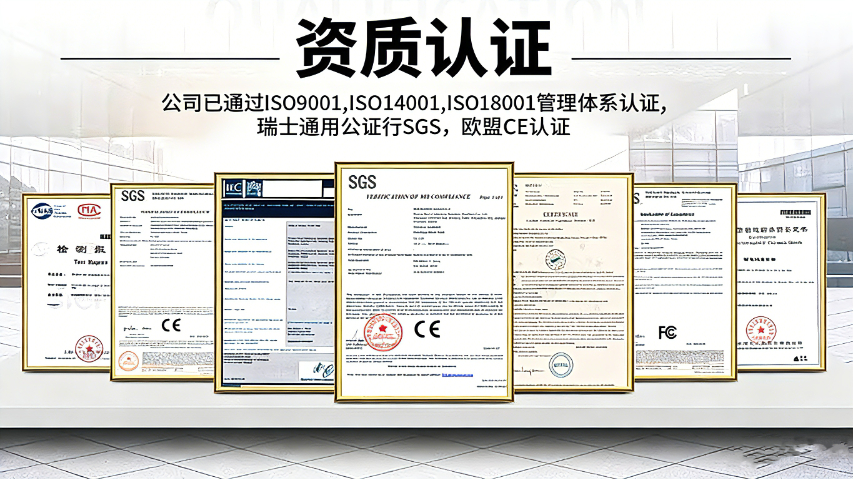Click the red star stamp on center certificate
Image resolution: width=853 pixels, height=479 pixels.
click(x=383, y=332)
